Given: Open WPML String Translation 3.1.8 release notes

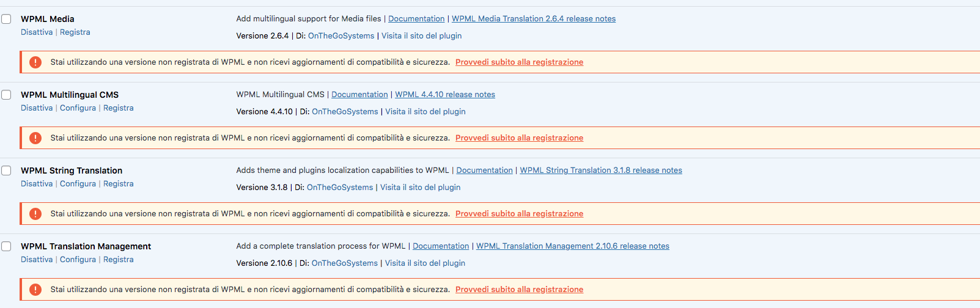Looking at the screenshot, I should (601, 170).
